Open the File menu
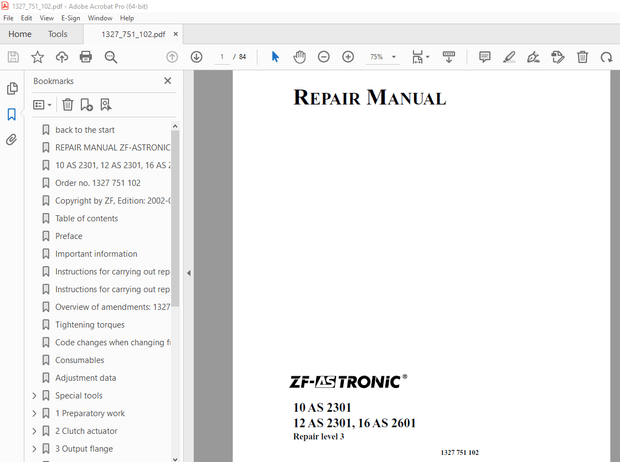The image size is (620, 462). coord(8,18)
